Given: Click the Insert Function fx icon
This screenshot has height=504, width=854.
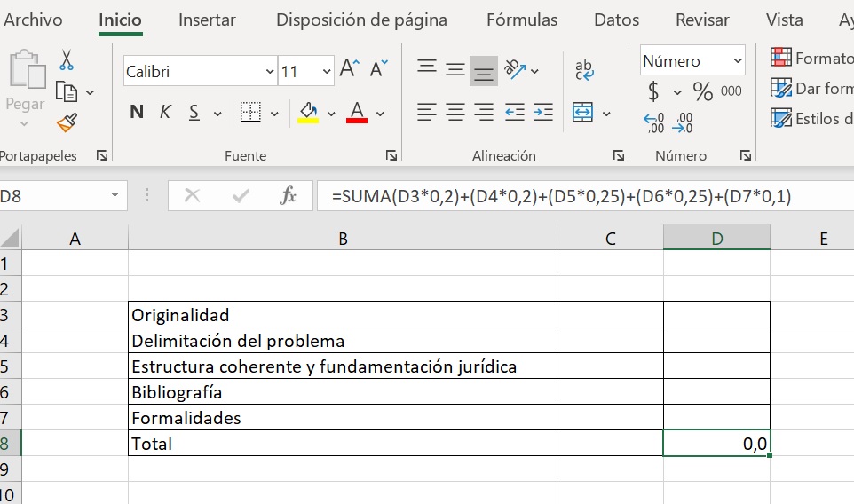Looking at the screenshot, I should coord(288,196).
